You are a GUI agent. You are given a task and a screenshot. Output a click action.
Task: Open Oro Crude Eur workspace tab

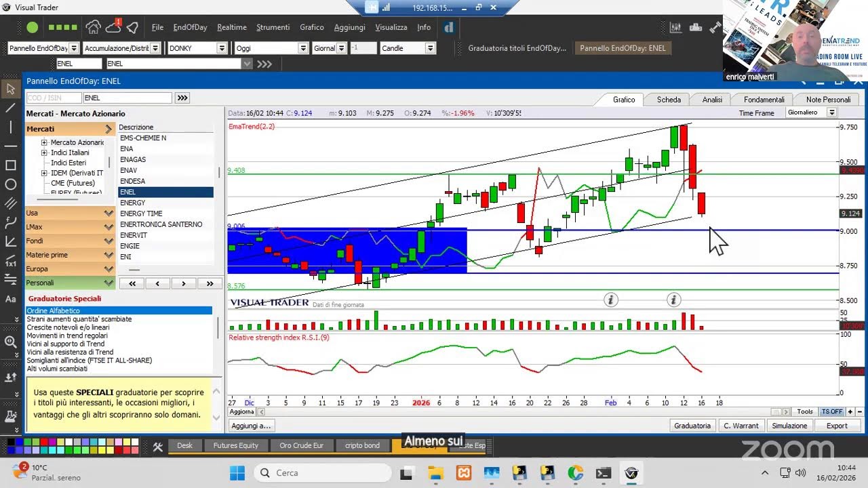(x=301, y=445)
